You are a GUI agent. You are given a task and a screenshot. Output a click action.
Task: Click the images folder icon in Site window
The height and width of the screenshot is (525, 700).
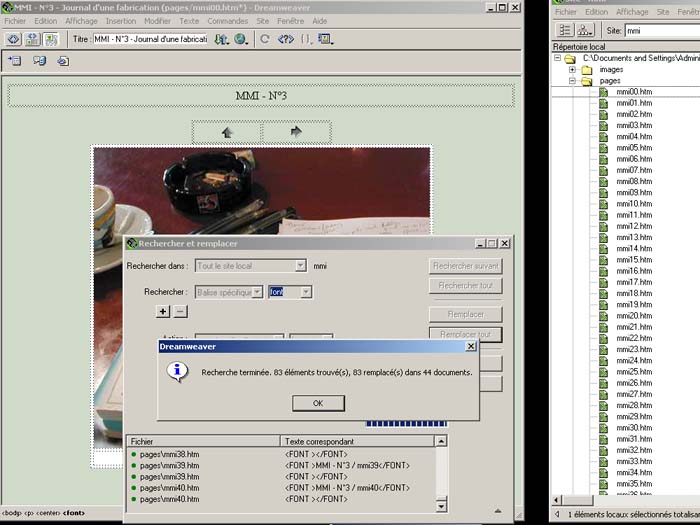pos(587,70)
